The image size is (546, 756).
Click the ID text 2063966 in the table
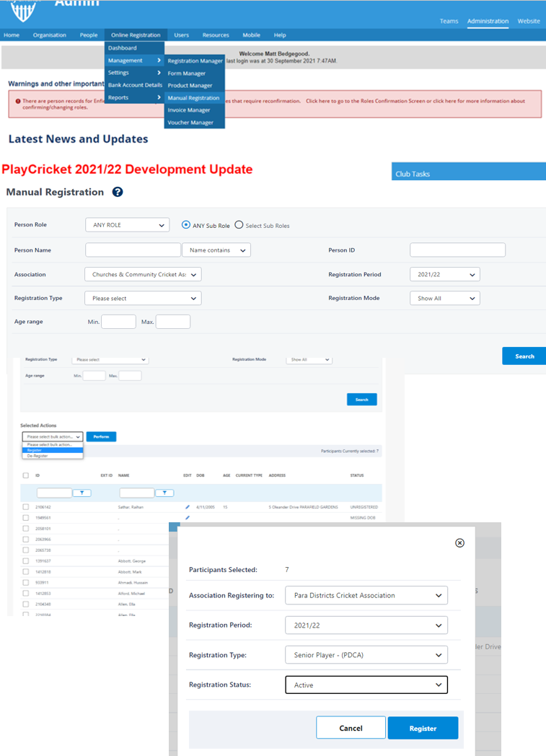click(x=43, y=540)
